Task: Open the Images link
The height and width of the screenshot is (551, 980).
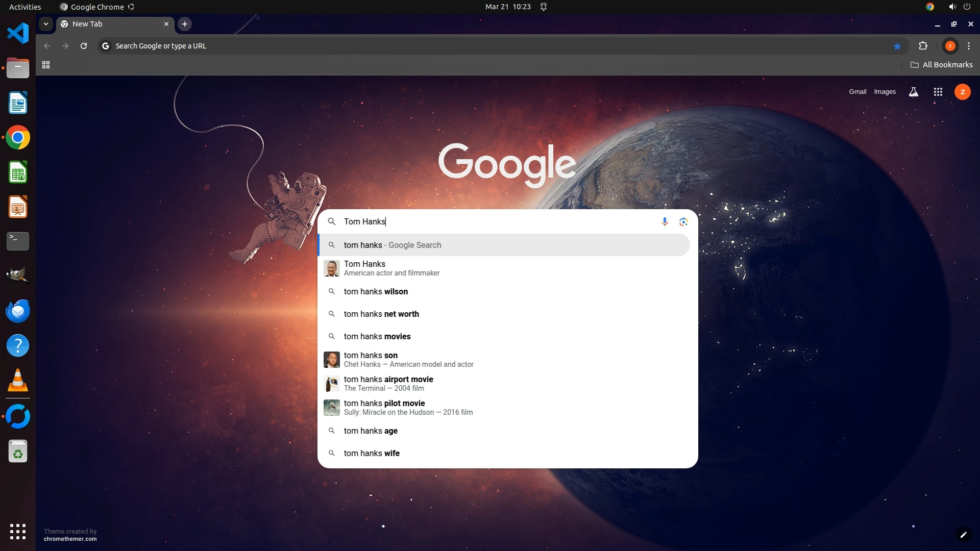Action: pyautogui.click(x=885, y=92)
